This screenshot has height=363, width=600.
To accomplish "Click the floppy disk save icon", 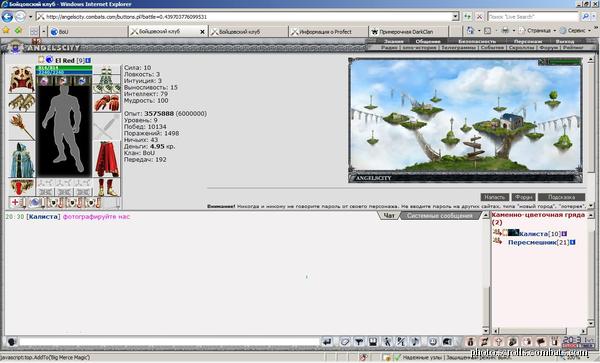I will 373,342.
